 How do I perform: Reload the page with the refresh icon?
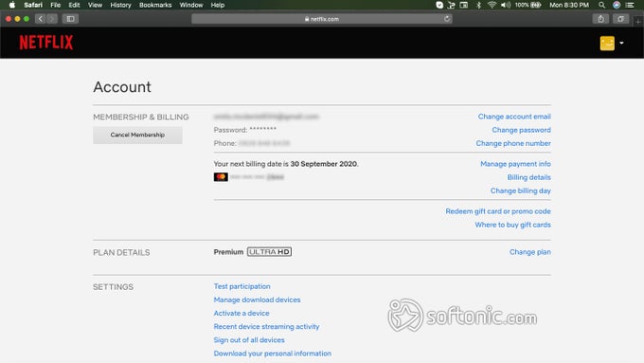(x=447, y=19)
